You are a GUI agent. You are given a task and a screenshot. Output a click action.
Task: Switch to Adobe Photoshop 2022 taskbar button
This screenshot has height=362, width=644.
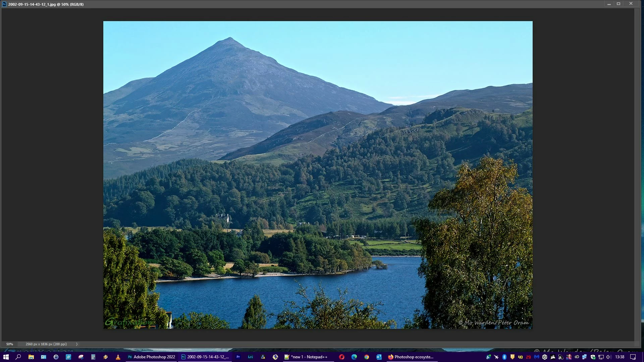(x=152, y=357)
